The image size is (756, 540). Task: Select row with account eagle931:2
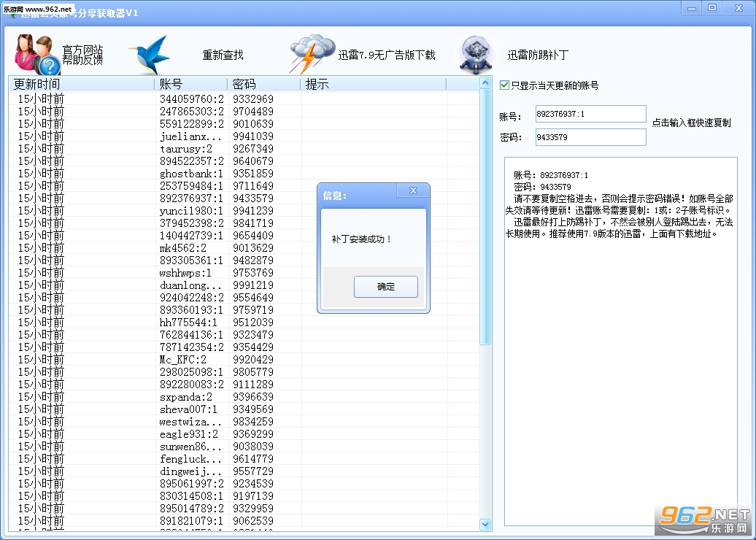(244, 434)
